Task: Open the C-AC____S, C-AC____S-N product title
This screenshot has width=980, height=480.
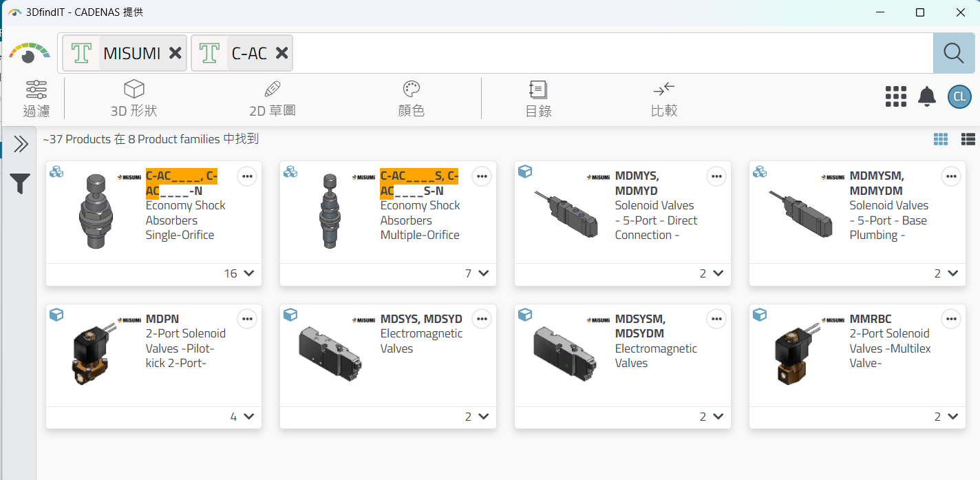Action: point(419,183)
